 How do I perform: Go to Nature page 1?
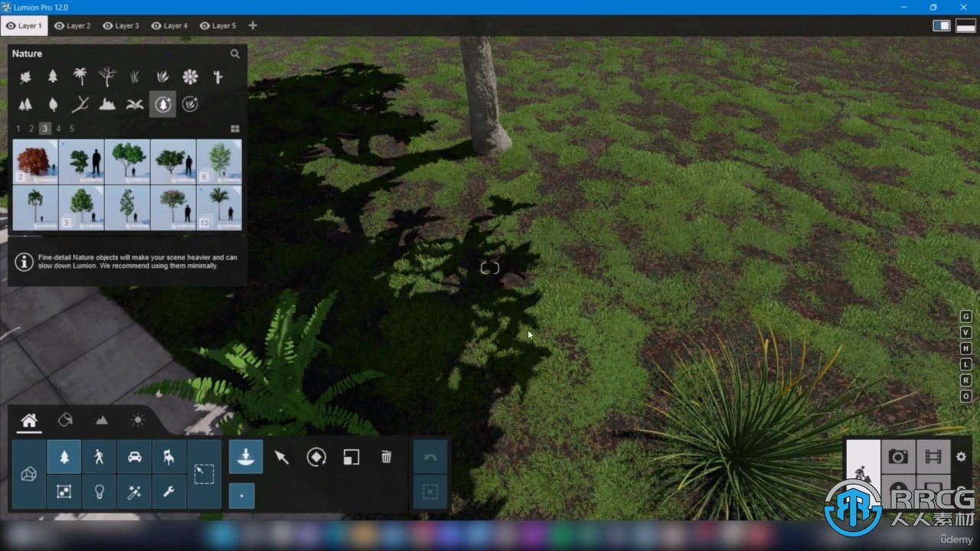18,129
